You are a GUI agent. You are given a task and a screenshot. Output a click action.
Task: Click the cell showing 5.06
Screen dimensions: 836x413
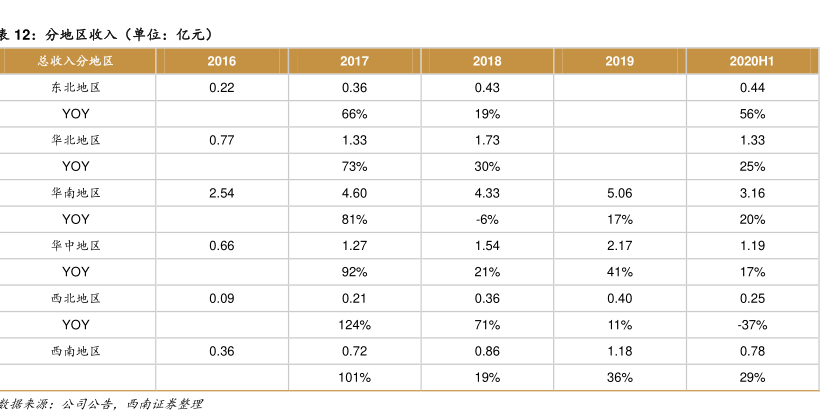click(x=620, y=193)
